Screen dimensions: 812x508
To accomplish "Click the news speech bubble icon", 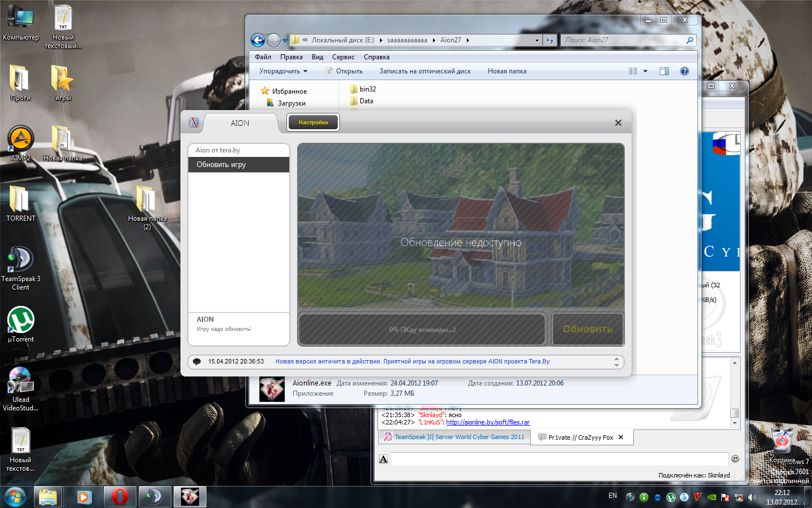I will click(197, 361).
